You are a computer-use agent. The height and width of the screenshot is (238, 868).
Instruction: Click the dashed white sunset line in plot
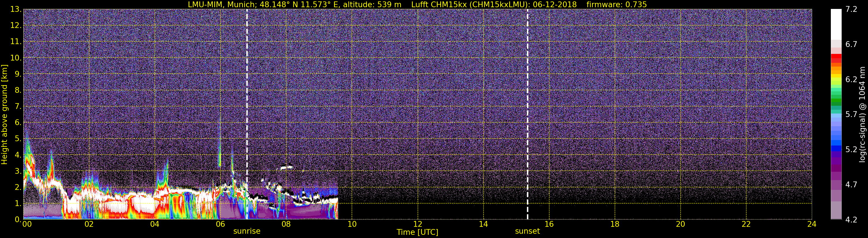coord(527,114)
